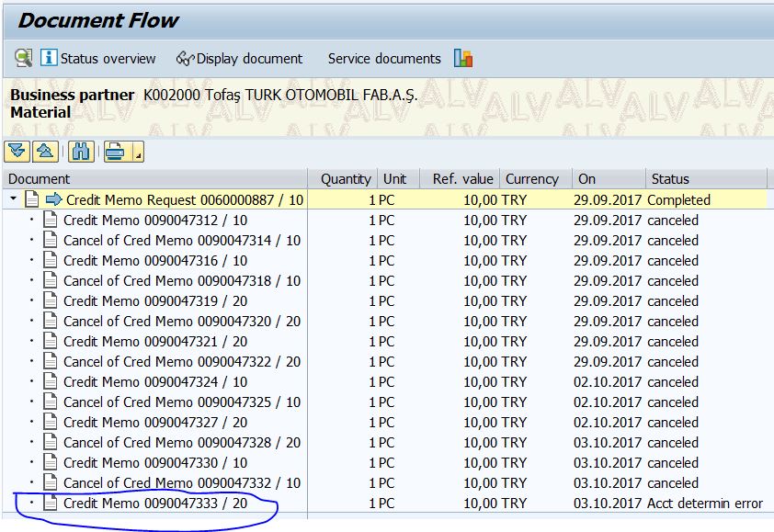774x532 pixels.
Task: Select the Display document glasses icon
Action: pos(184,58)
